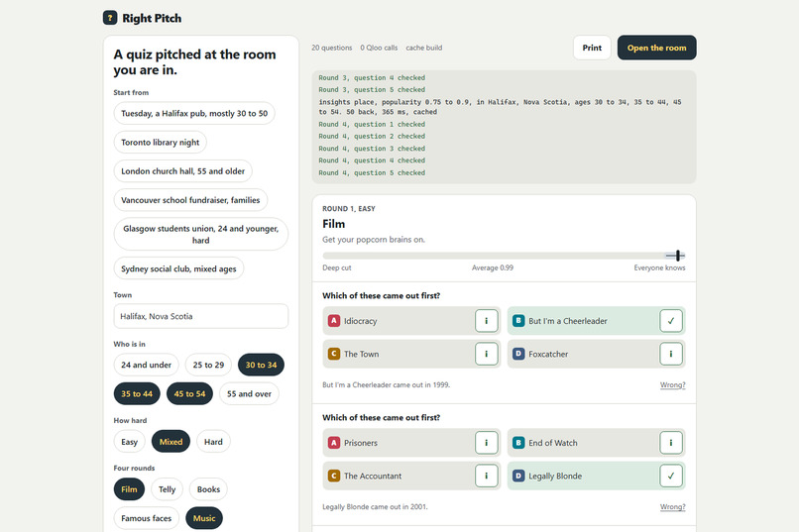Deselect the 45 to 54 age group
Image resolution: width=799 pixels, height=532 pixels.
click(189, 394)
